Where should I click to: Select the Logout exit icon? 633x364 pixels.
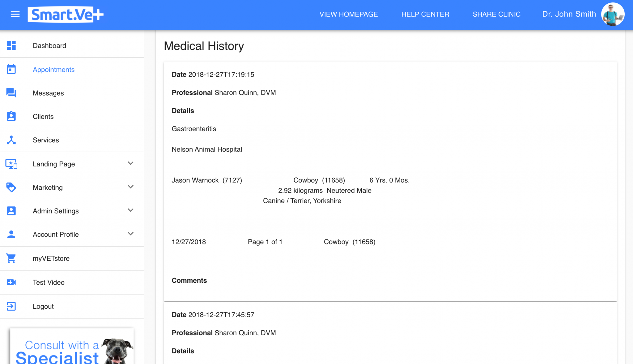tap(11, 306)
